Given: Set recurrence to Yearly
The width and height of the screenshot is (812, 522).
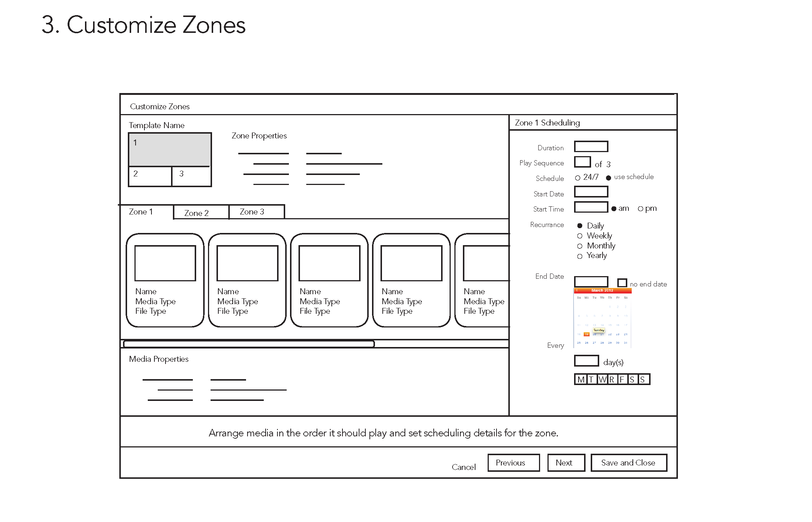Looking at the screenshot, I should [x=580, y=256].
